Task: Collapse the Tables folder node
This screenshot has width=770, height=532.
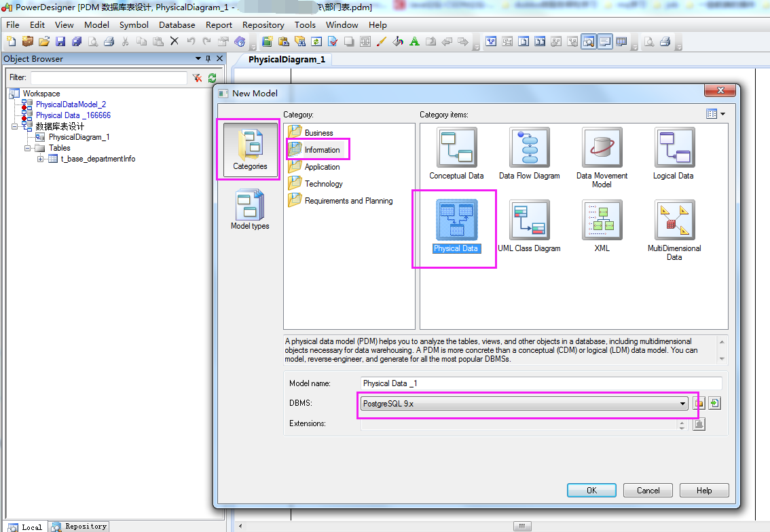Action: pyautogui.click(x=27, y=148)
